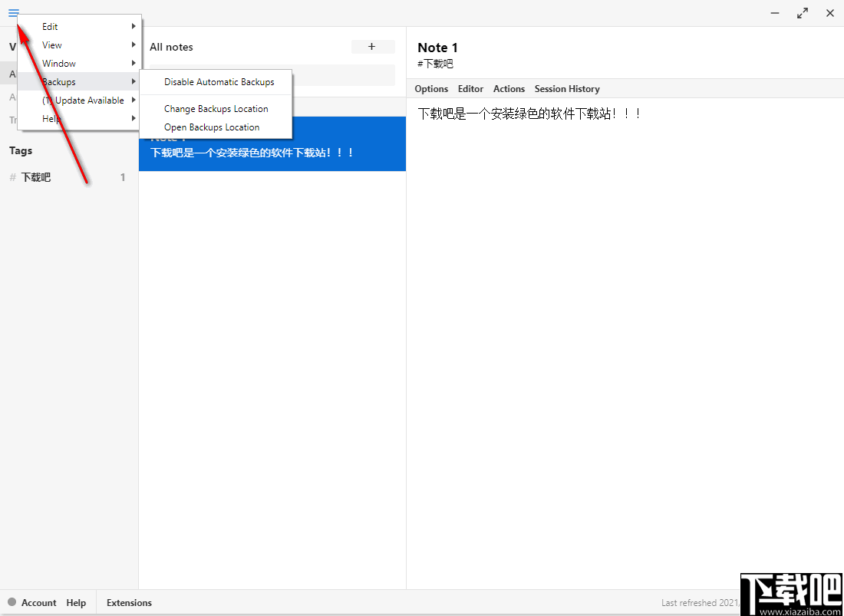Click the account status circle icon
Image resolution: width=844 pixels, height=616 pixels.
point(13,603)
